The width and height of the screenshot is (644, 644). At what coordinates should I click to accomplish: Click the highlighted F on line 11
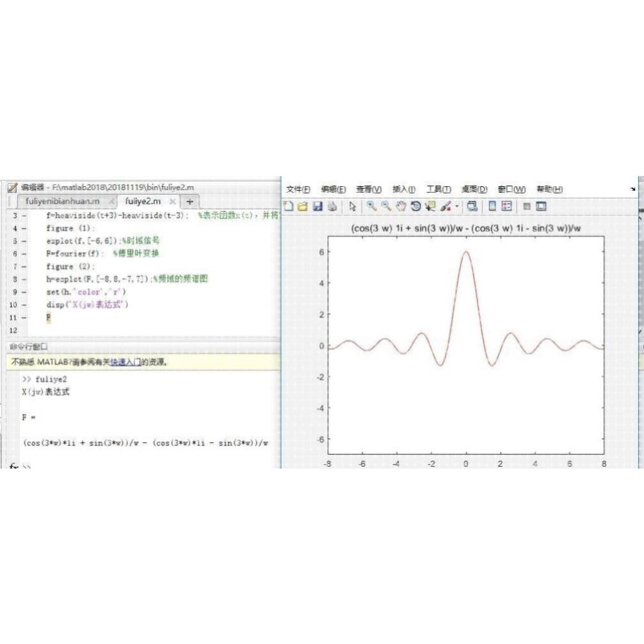point(49,318)
